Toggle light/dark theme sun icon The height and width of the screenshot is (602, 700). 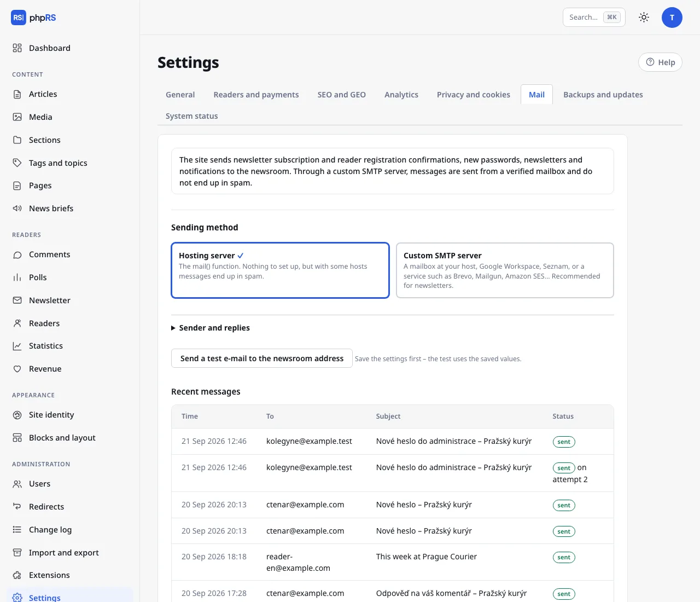click(x=644, y=18)
